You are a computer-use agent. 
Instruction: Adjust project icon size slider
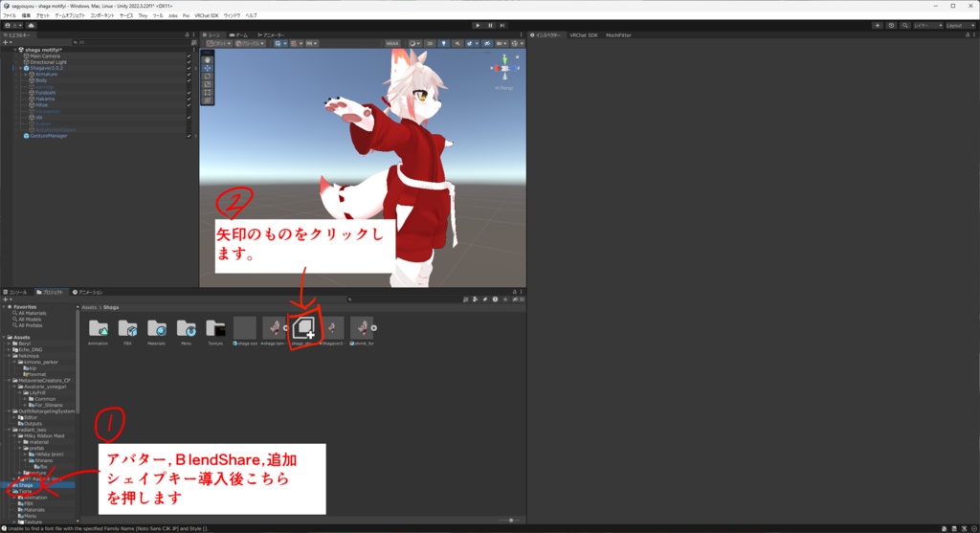tap(511, 520)
